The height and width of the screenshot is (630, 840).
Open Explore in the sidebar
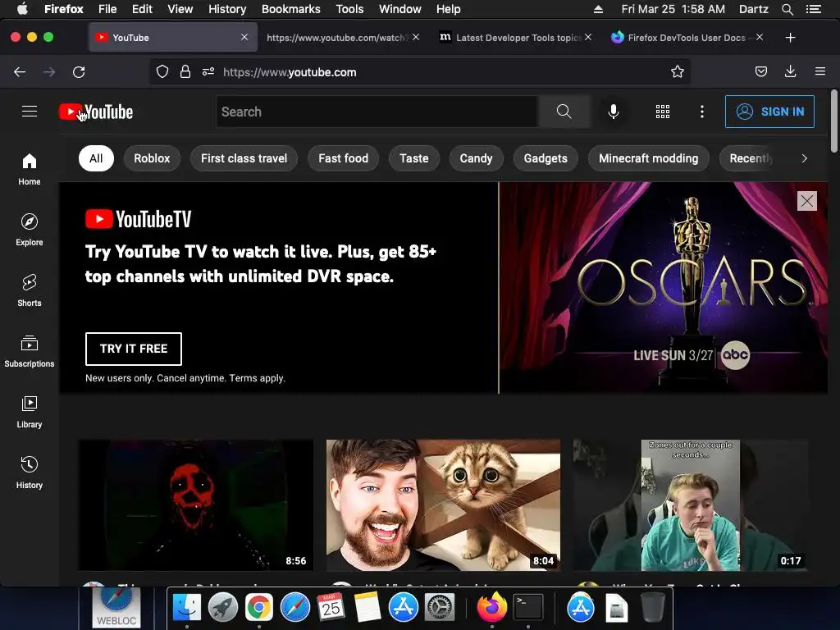click(x=30, y=230)
